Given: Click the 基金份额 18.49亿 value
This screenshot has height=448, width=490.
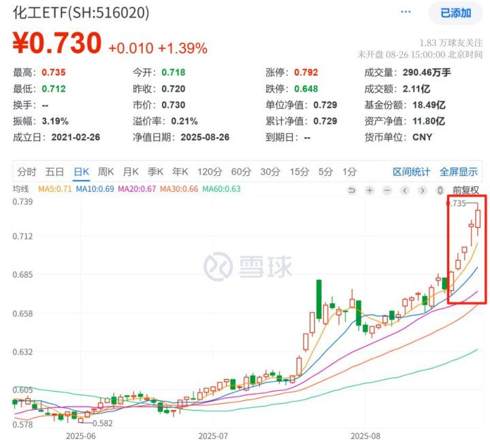Looking at the screenshot, I should [x=429, y=105].
